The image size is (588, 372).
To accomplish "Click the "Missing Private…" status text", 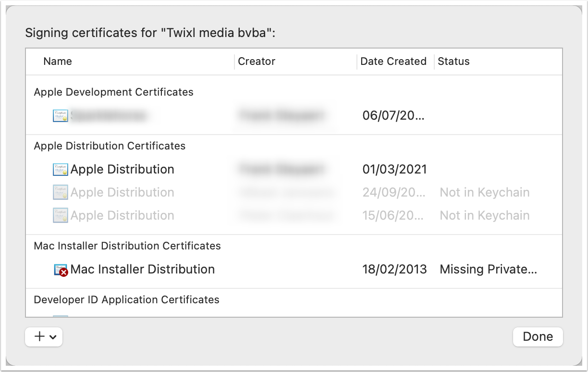I will tap(489, 269).
